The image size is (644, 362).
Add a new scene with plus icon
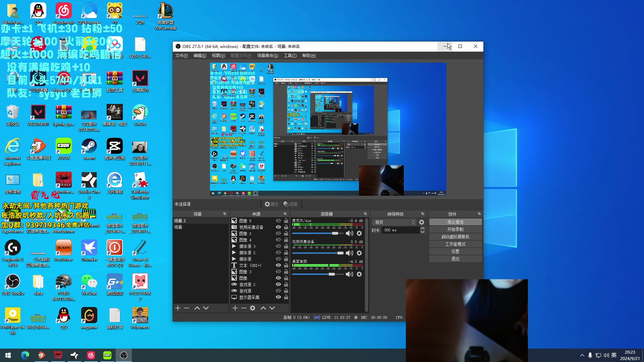click(x=178, y=308)
